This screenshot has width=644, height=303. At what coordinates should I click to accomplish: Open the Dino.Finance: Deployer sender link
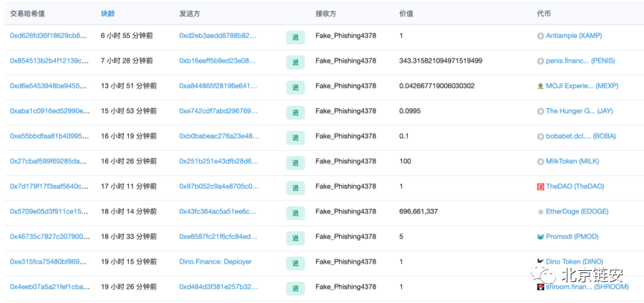click(215, 262)
